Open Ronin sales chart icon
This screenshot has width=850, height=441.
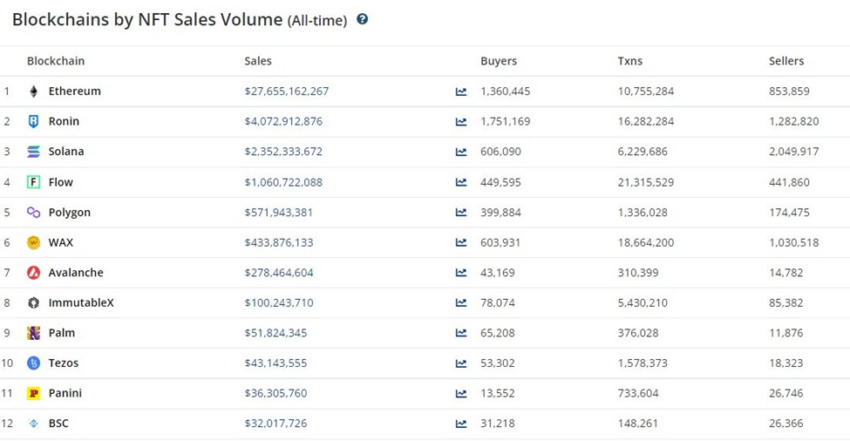tap(461, 122)
